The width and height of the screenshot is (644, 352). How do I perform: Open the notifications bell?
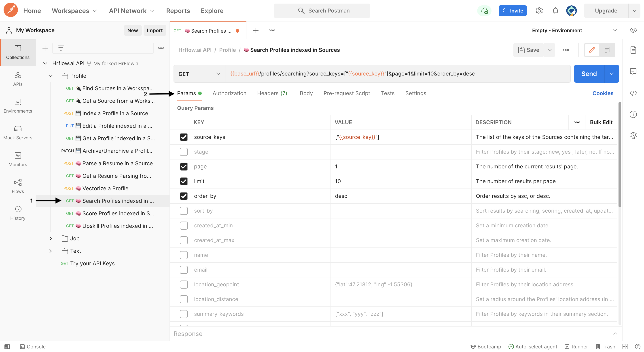point(555,11)
